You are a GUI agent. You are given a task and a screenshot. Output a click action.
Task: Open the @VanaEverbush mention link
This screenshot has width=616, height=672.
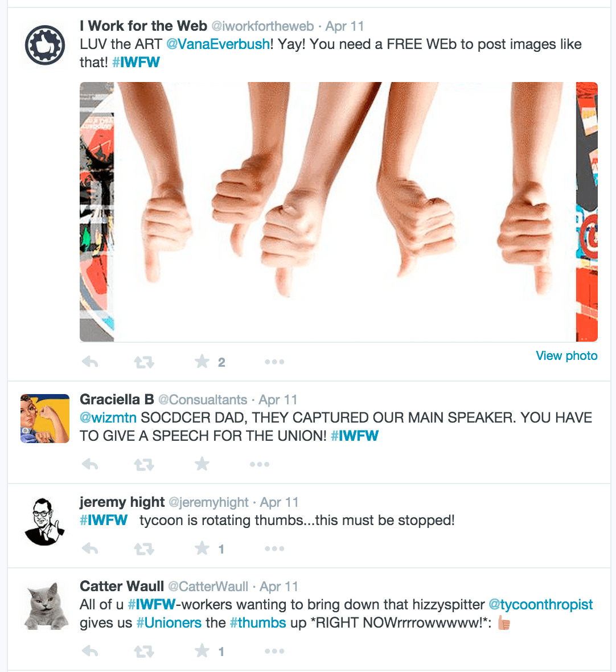coord(218,44)
